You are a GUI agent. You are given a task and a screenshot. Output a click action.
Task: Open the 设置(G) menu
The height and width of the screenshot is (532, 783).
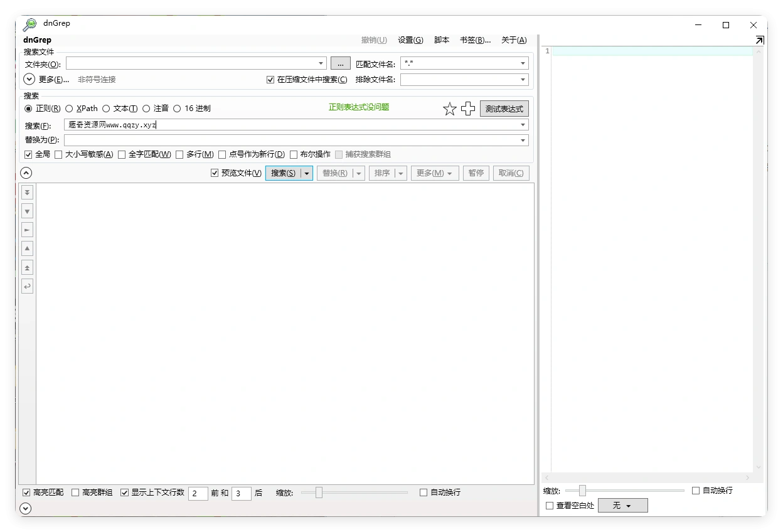410,40
